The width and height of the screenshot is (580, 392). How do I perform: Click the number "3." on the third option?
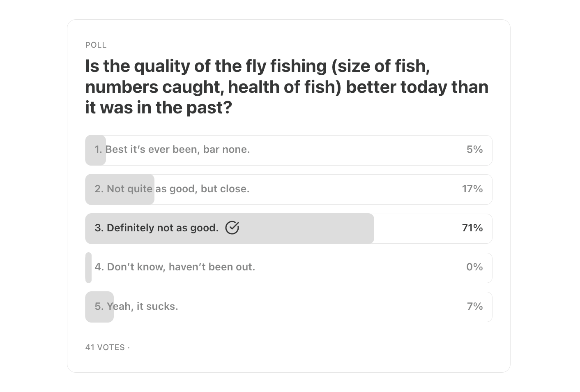(99, 228)
